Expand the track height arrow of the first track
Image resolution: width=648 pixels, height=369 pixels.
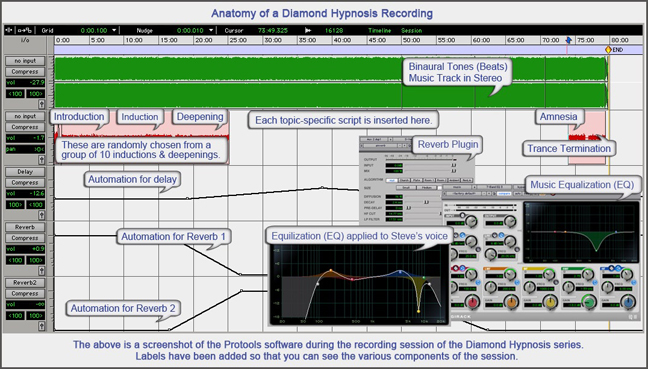point(41,104)
